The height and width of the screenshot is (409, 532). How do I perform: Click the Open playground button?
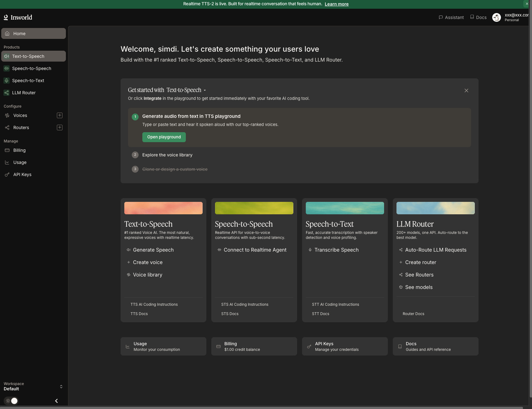pos(164,137)
